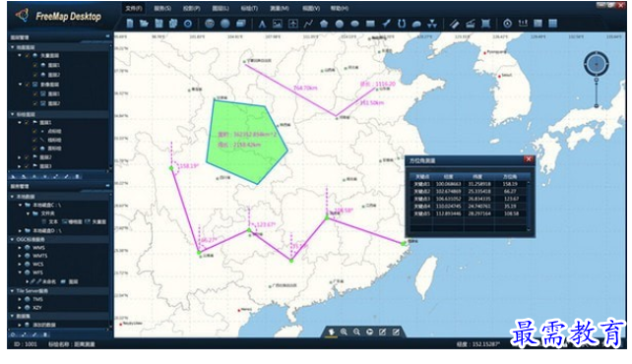Select the local disk C:\ tree item
Screen dimensions: 632x364
[x=43, y=205]
